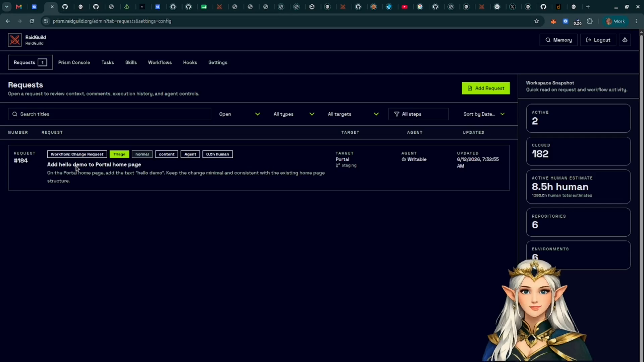The height and width of the screenshot is (362, 644).
Task: View site information icon in address bar
Action: coord(46,21)
